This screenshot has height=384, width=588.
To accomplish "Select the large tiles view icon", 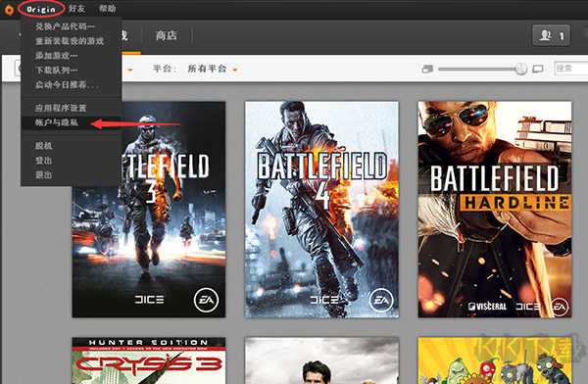I will click(538, 69).
